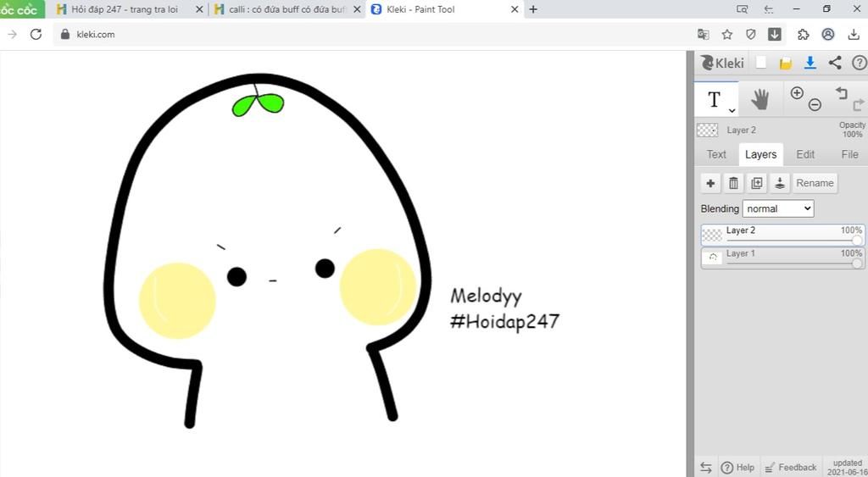
Task: Click the Layer 1 opacity slider handle
Action: point(857,263)
